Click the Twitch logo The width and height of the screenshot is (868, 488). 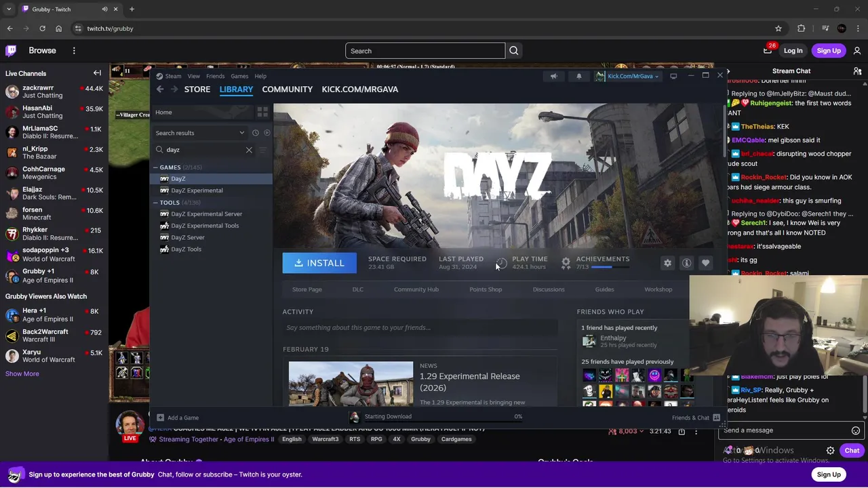[x=11, y=50]
